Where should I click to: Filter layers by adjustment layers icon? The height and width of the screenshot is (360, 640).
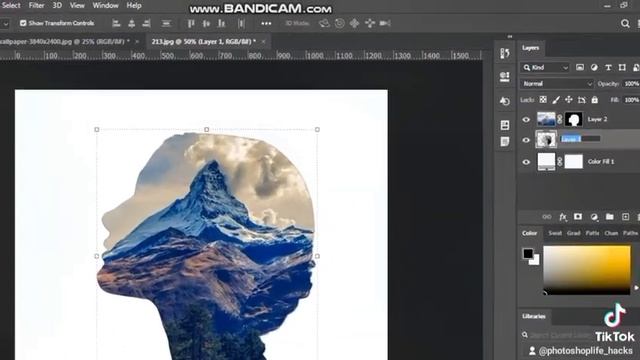594,67
